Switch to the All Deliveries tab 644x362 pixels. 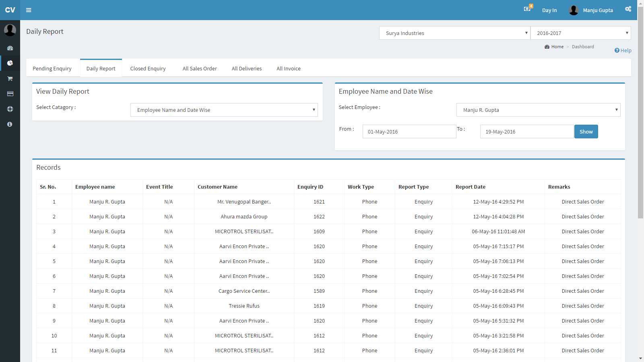247,68
